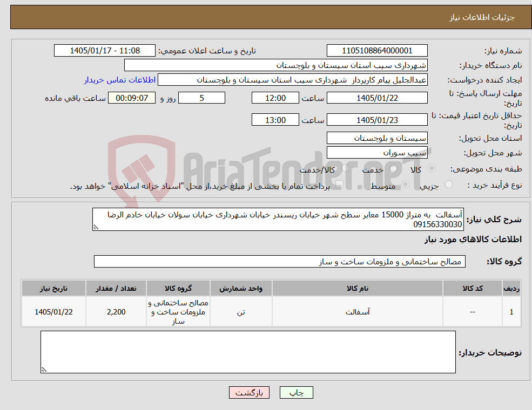
Task: Click the آسفالت item name cell
Action: [357, 312]
